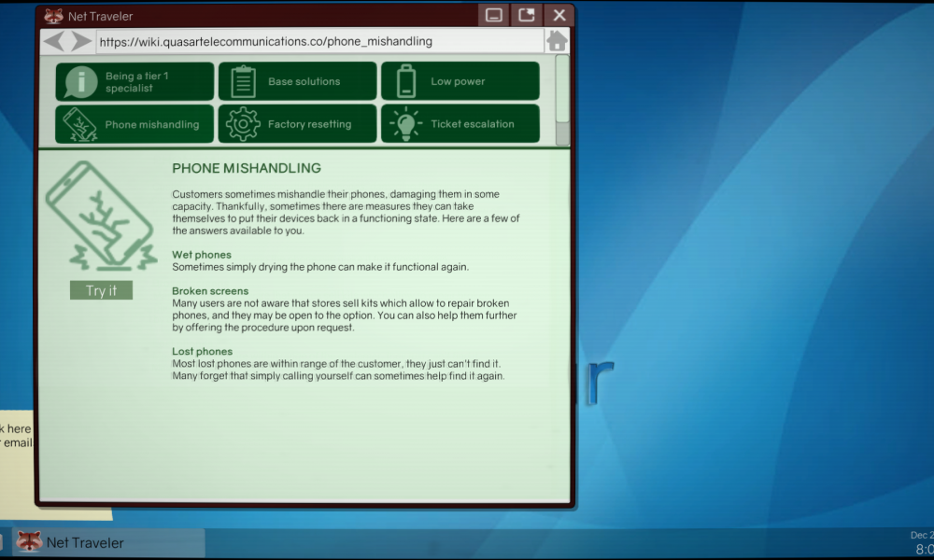Image resolution: width=934 pixels, height=560 pixels.
Task: Open the Low power page
Action: [x=460, y=81]
